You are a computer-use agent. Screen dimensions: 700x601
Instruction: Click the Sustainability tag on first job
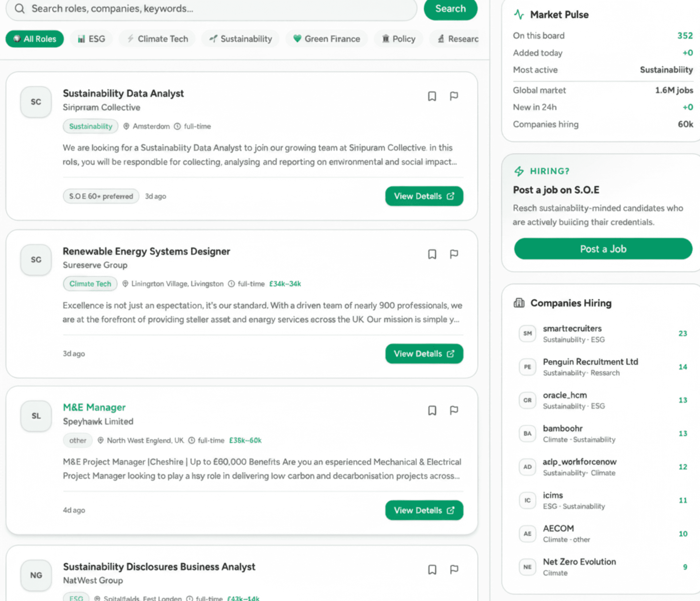pos(90,126)
